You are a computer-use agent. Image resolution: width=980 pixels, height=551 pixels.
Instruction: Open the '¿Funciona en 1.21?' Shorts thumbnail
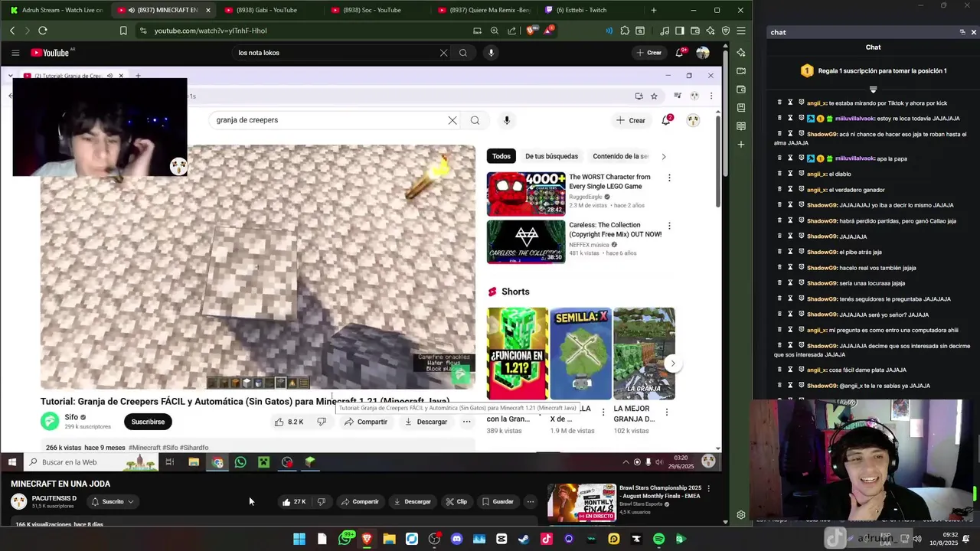pos(518,354)
